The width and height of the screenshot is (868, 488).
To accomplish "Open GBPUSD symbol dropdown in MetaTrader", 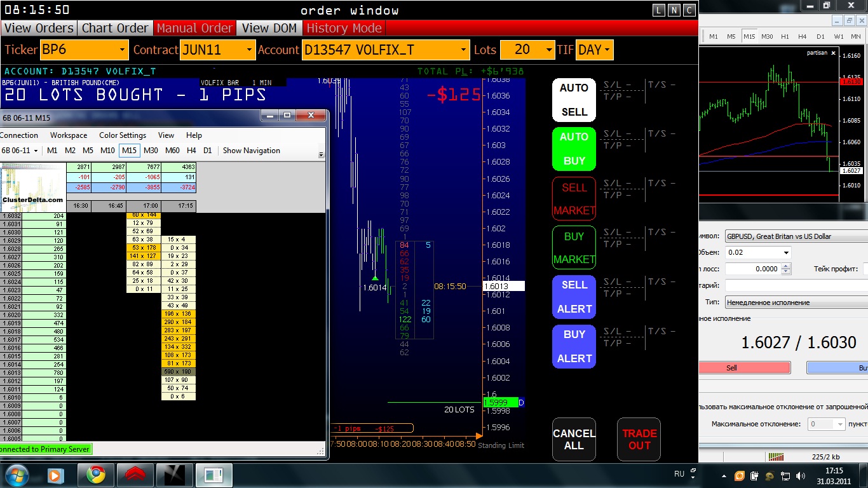I will [796, 236].
